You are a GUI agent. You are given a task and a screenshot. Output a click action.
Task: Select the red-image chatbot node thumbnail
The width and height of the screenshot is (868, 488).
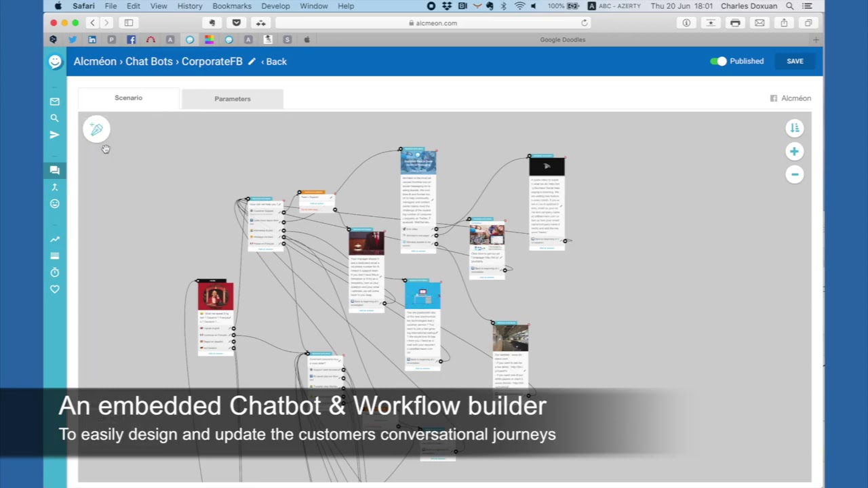(x=216, y=296)
